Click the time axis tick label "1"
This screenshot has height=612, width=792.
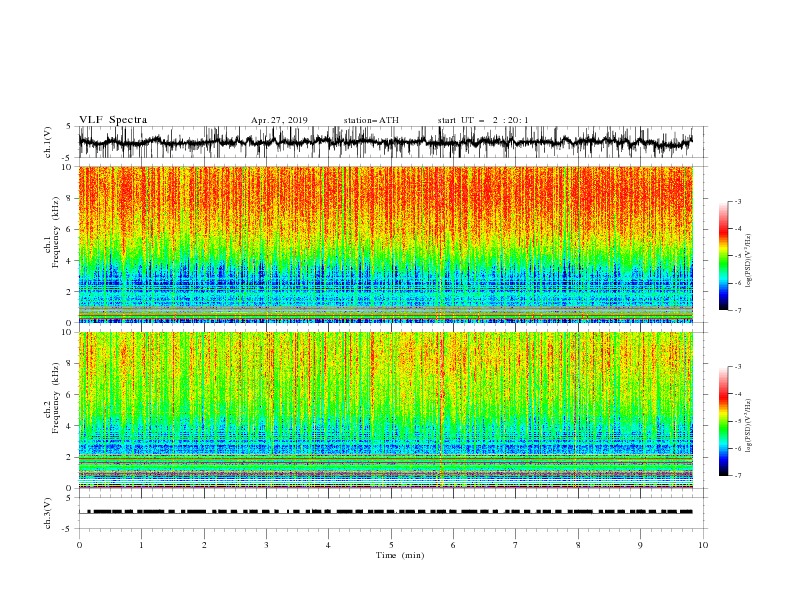(x=141, y=545)
